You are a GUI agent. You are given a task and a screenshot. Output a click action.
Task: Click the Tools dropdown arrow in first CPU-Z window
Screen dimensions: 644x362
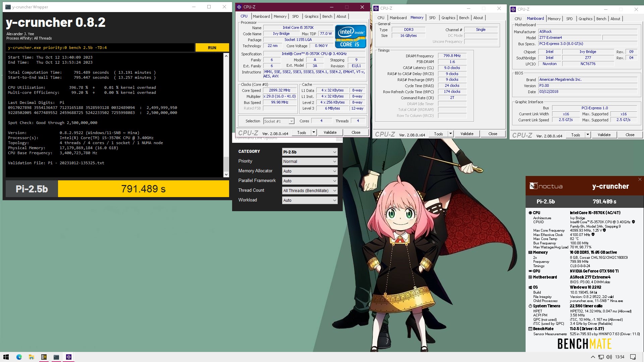[314, 132]
